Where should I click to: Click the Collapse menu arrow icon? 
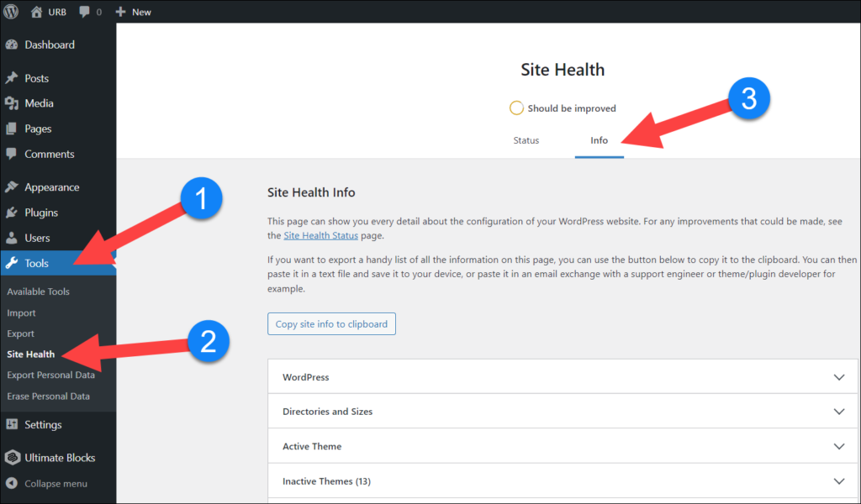tap(12, 483)
